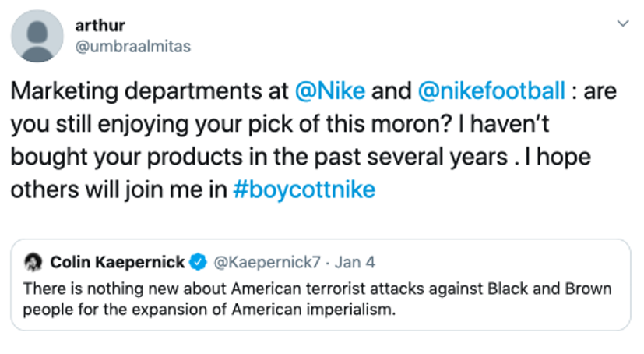Click the blue verified badge icon
The width and height of the screenshot is (644, 354).
199,260
